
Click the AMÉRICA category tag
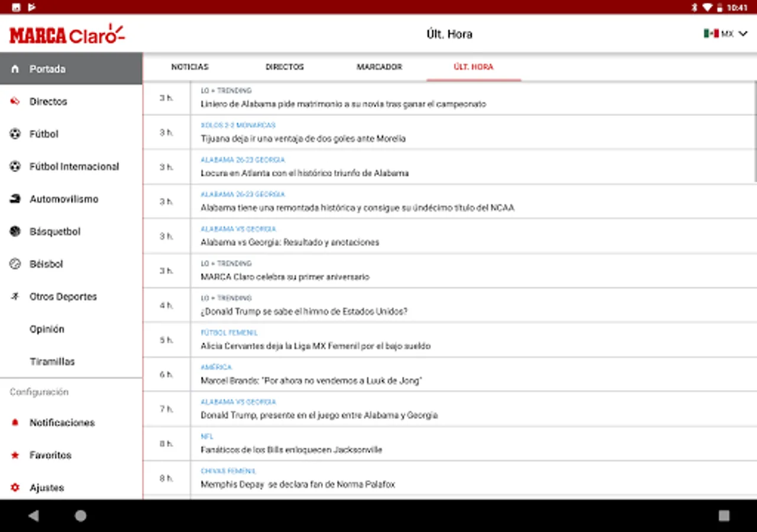point(216,367)
